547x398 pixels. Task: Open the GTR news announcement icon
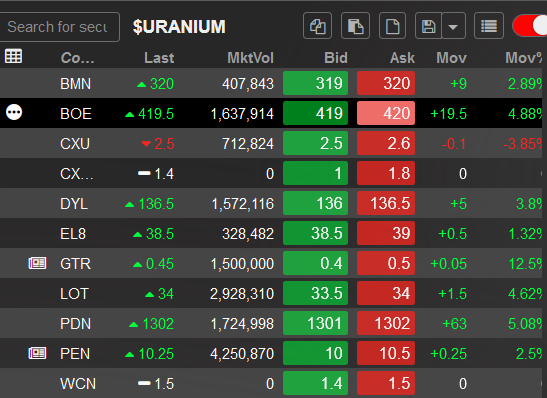(x=37, y=263)
